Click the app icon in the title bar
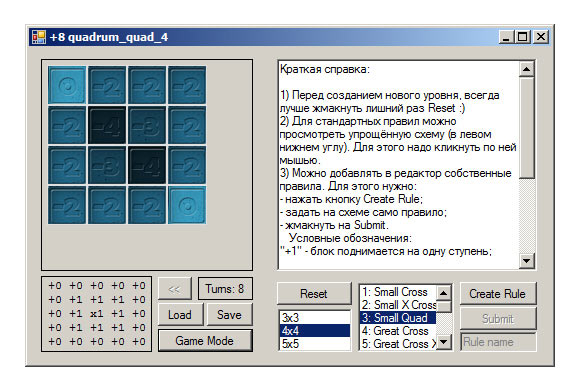This screenshot has width=580, height=390. point(38,37)
